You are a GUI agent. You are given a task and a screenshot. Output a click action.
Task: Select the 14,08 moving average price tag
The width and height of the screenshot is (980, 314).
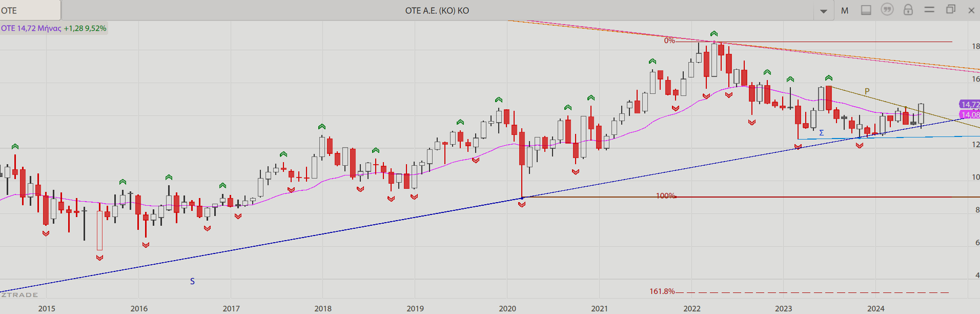970,115
